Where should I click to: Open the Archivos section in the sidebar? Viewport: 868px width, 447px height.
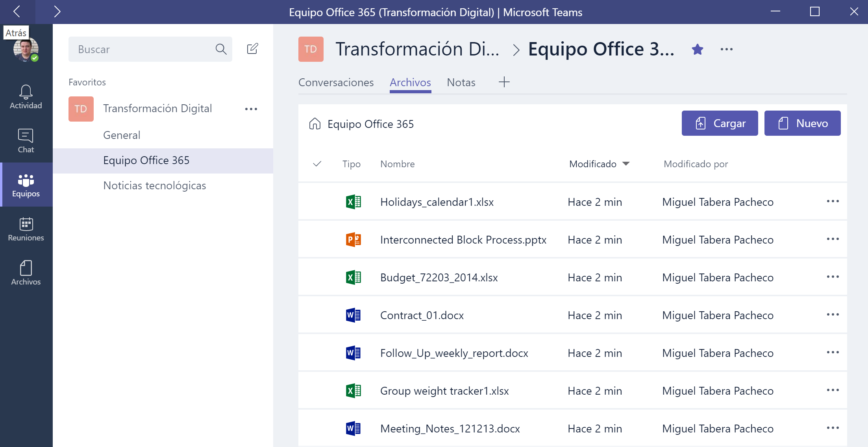tap(25, 273)
